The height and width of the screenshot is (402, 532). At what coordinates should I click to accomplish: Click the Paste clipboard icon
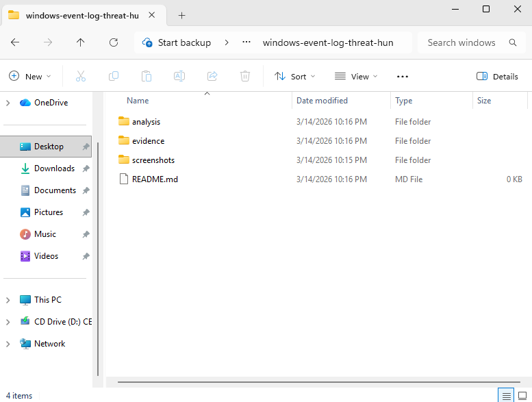tap(147, 76)
